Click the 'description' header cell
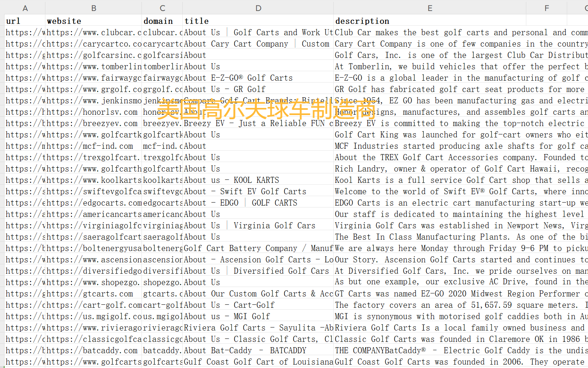Image resolution: width=588 pixels, height=368 pixels. (x=430, y=21)
